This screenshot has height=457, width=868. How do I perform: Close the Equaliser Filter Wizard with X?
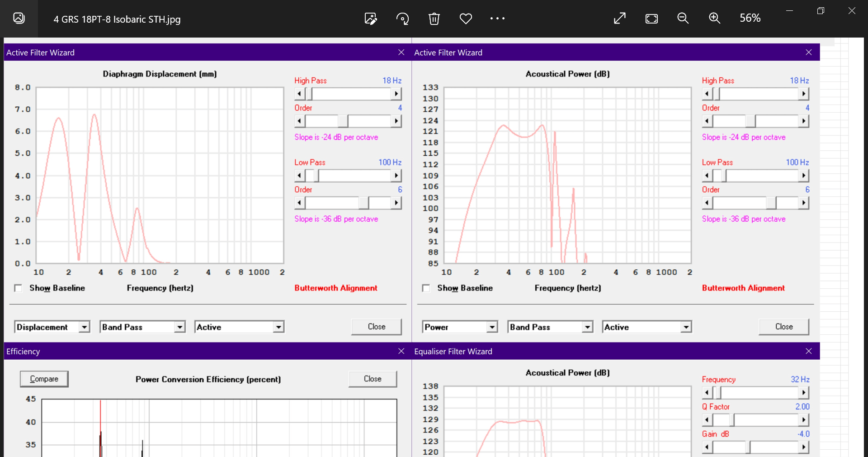pyautogui.click(x=809, y=351)
